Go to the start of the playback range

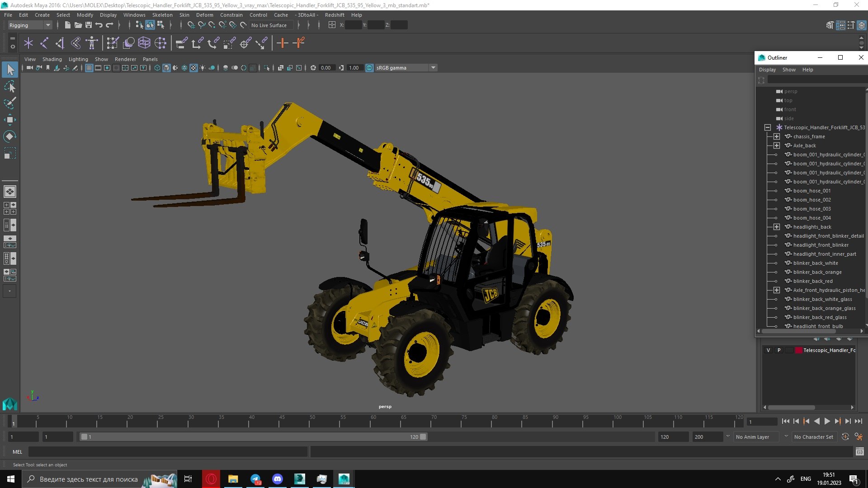pyautogui.click(x=785, y=421)
